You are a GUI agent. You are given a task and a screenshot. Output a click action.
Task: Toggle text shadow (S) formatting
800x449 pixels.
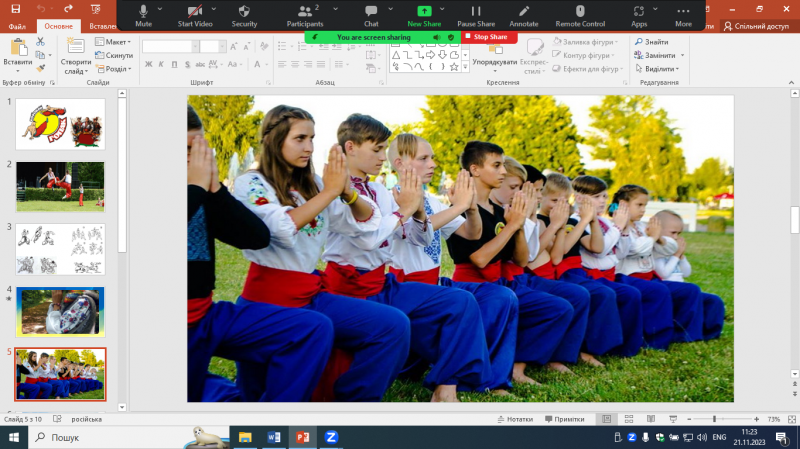(x=187, y=64)
